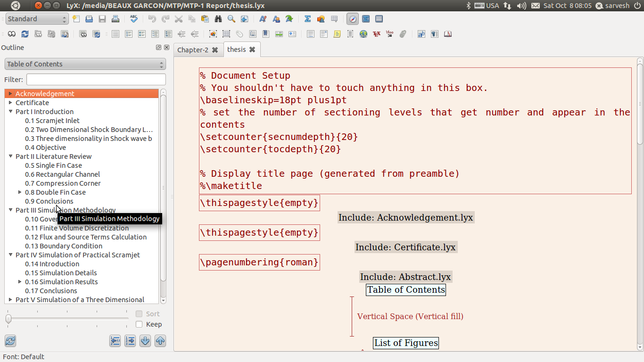Open the Table of Contents outline dropdown

[x=85, y=64]
